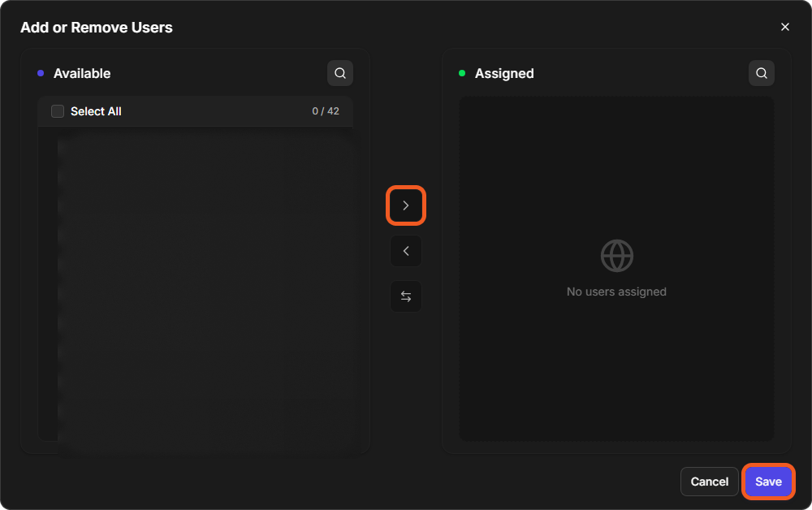
Task: Search the Available users list
Action: [x=340, y=74]
